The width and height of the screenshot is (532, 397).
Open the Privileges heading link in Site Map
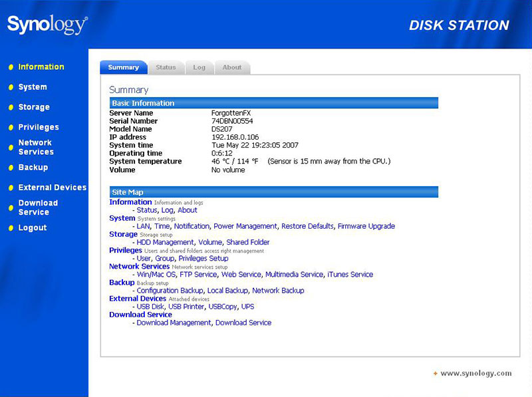[126, 251]
